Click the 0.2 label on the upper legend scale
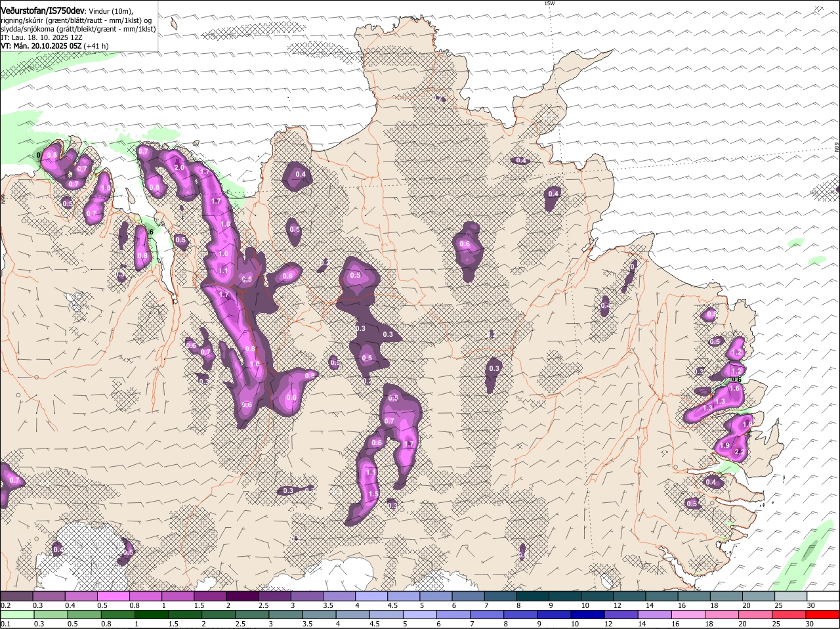 (5, 605)
